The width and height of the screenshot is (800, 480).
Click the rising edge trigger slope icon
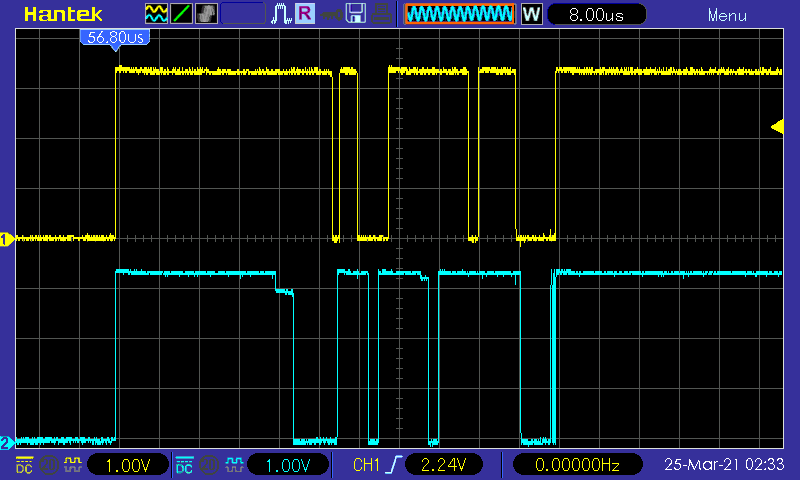393,464
